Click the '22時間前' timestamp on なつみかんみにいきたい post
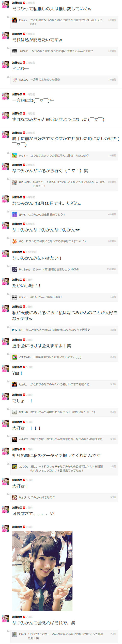 pos(31,252)
